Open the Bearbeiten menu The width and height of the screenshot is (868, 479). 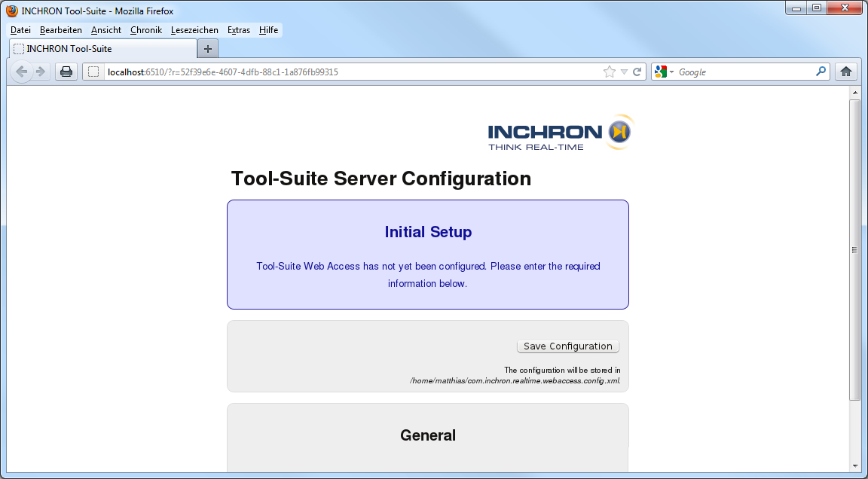tap(61, 30)
